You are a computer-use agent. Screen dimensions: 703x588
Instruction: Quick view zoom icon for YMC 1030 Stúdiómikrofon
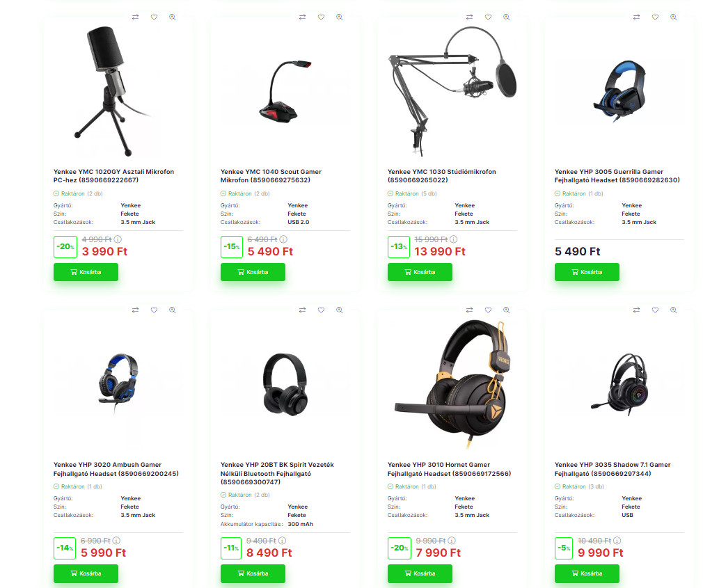507,17
